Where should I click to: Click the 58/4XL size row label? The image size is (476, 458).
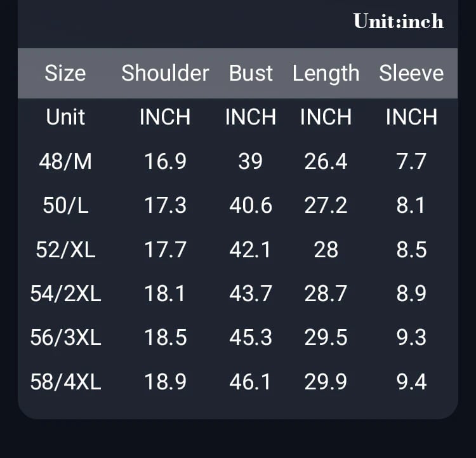(65, 382)
